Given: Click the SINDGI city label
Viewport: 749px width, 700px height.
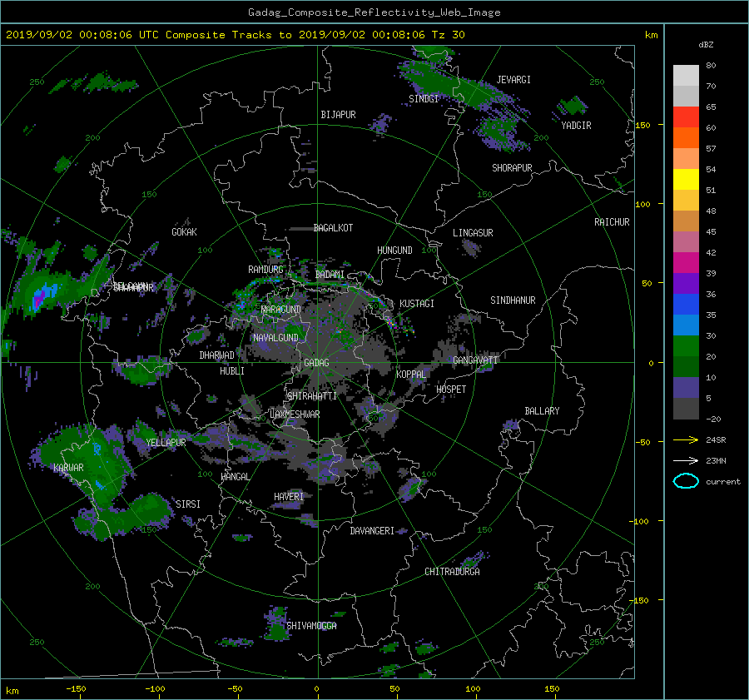Looking at the screenshot, I should click(x=424, y=99).
